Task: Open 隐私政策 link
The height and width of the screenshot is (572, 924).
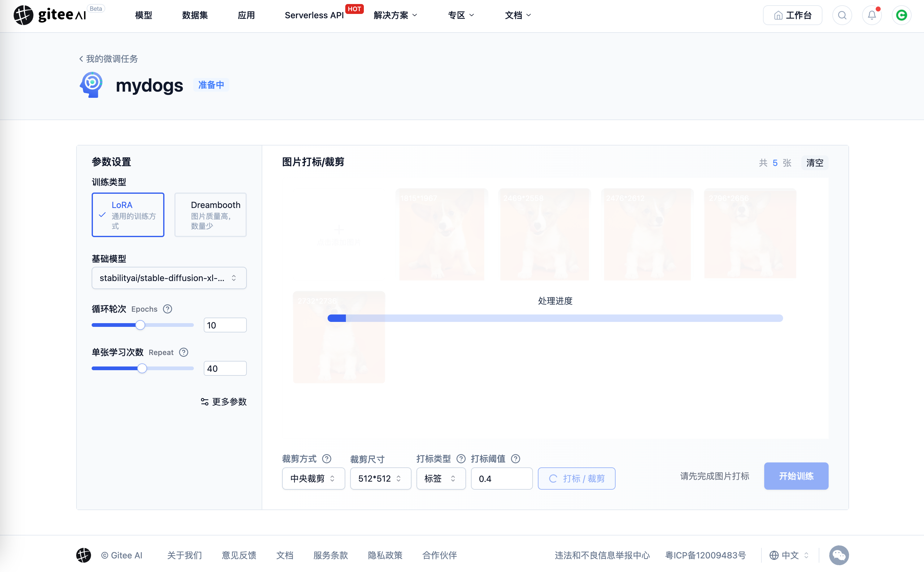Action: click(x=385, y=555)
